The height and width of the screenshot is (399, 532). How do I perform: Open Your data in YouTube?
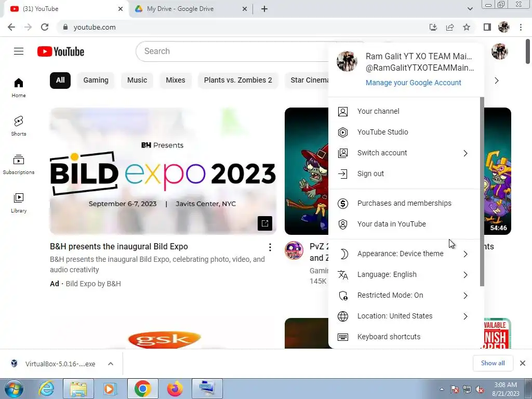[404, 224]
